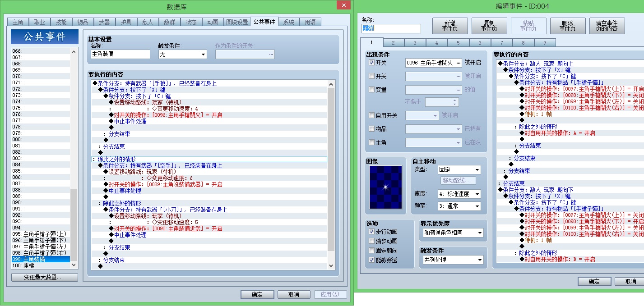Open the 显示优先度 priority dropdown

453,233
